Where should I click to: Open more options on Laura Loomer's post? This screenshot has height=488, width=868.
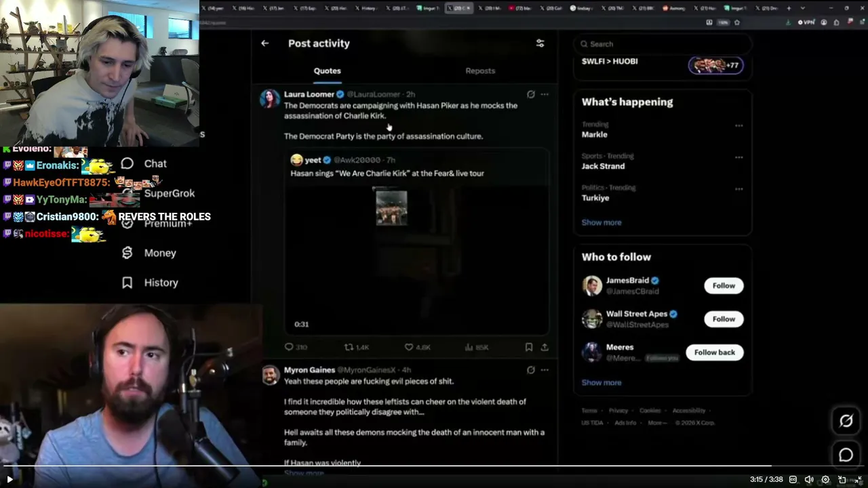[x=545, y=94]
